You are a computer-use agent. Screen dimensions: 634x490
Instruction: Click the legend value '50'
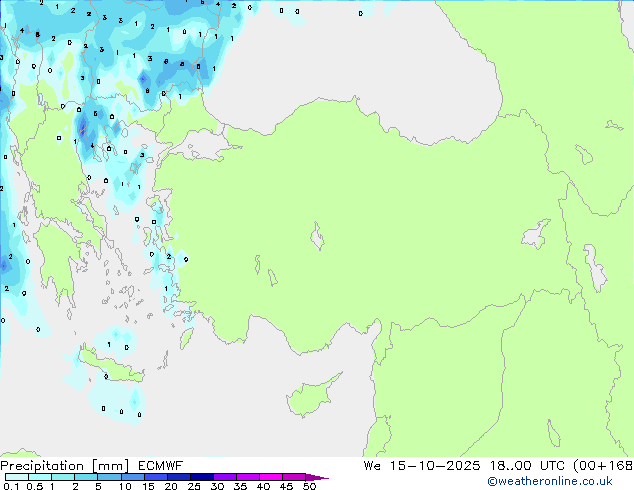pyautogui.click(x=310, y=486)
